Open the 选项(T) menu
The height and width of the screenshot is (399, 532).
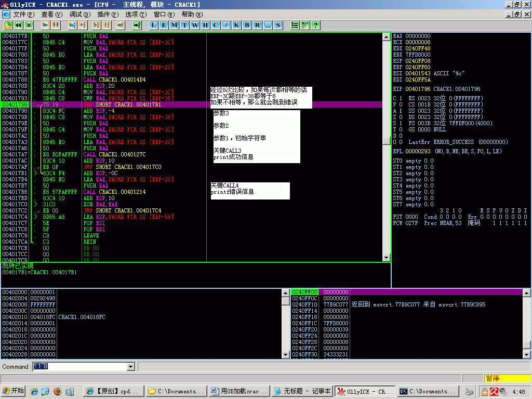(x=136, y=14)
